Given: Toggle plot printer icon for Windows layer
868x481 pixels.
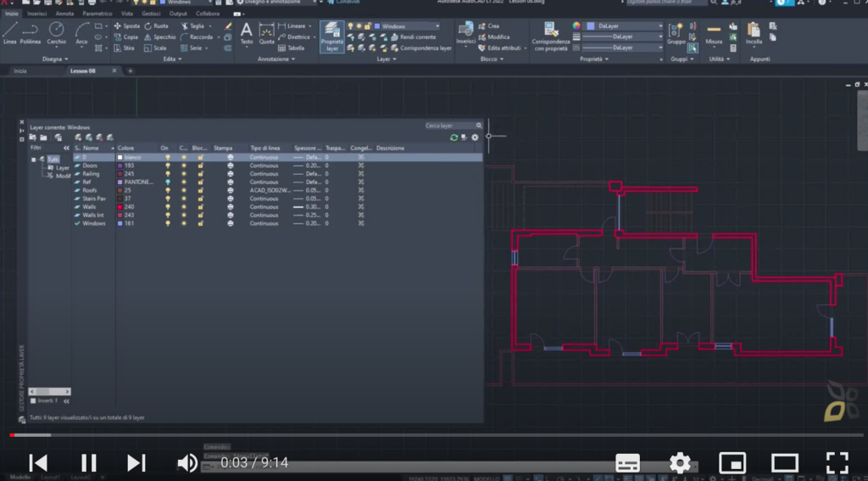Looking at the screenshot, I should click(x=231, y=223).
